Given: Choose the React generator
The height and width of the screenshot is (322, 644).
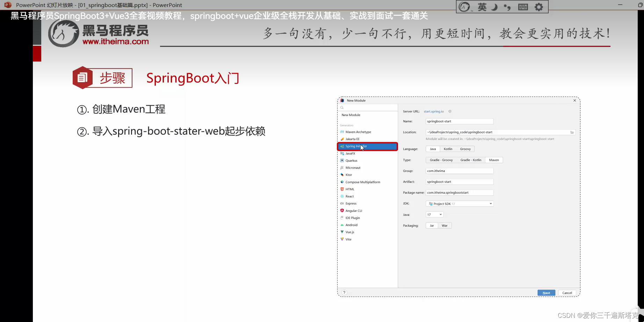Looking at the screenshot, I should click(349, 196).
